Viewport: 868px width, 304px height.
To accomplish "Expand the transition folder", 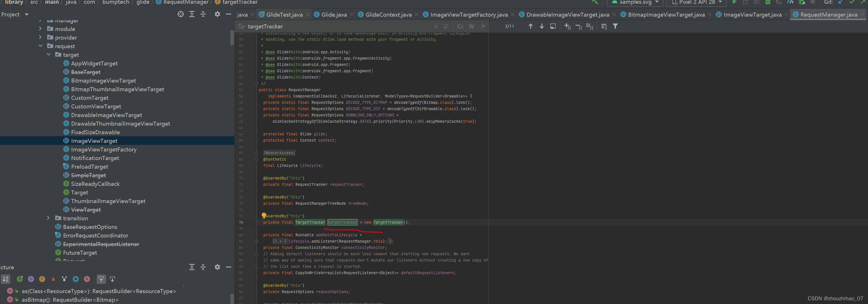I will pos(48,218).
